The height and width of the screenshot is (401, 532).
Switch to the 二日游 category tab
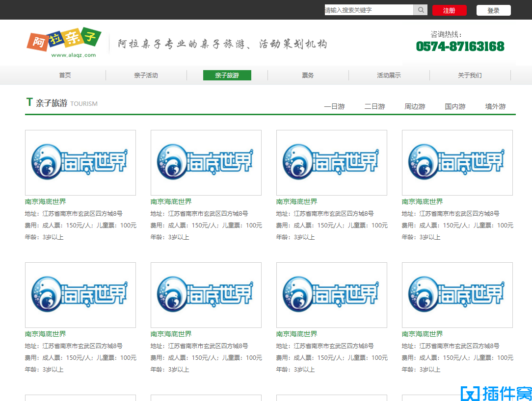click(x=375, y=106)
